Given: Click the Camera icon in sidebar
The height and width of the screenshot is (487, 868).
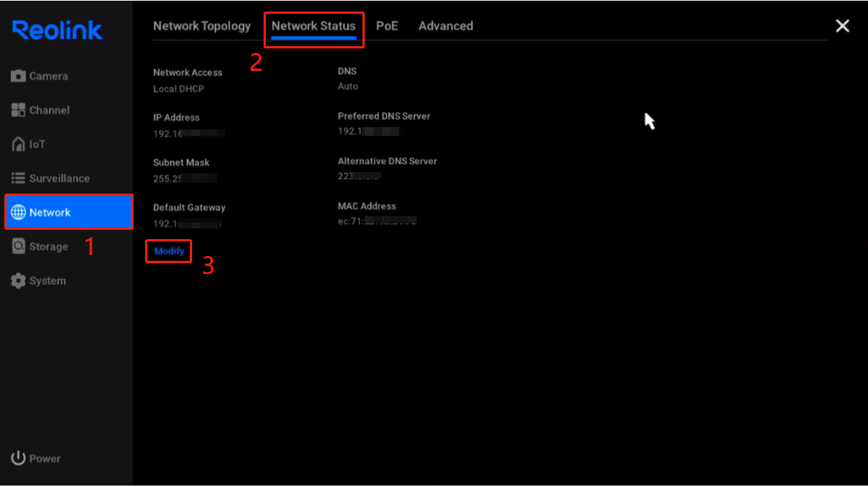Looking at the screenshot, I should 18,76.
